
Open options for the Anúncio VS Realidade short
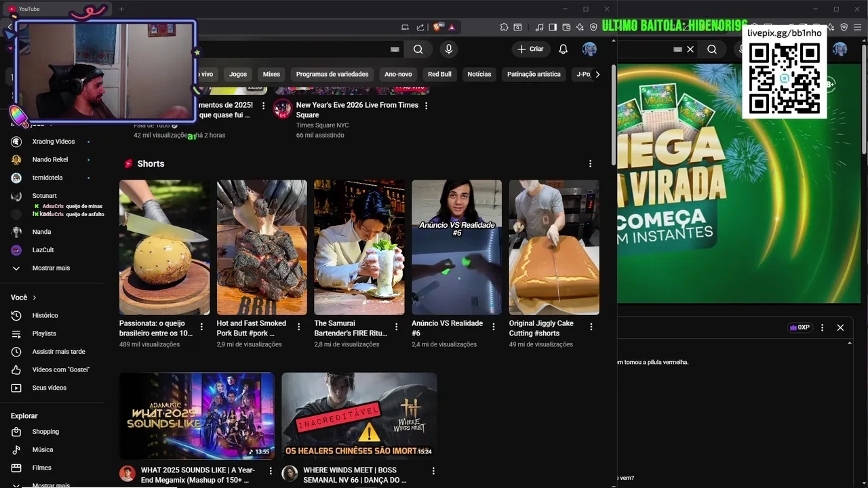(x=494, y=327)
